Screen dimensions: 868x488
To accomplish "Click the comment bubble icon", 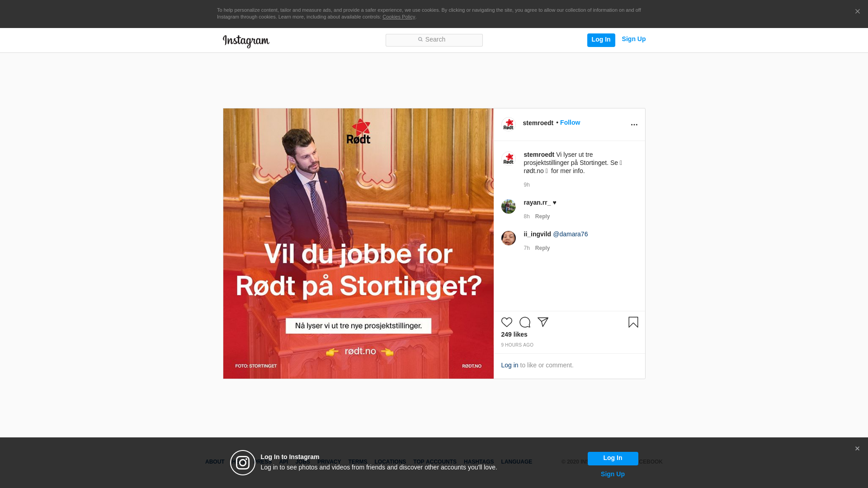I will (524, 322).
